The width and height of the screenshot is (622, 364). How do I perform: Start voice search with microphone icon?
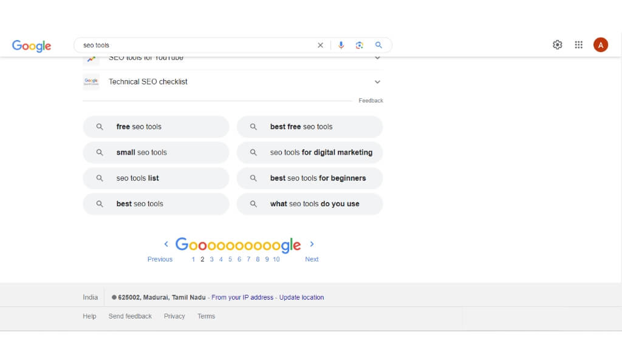(341, 45)
